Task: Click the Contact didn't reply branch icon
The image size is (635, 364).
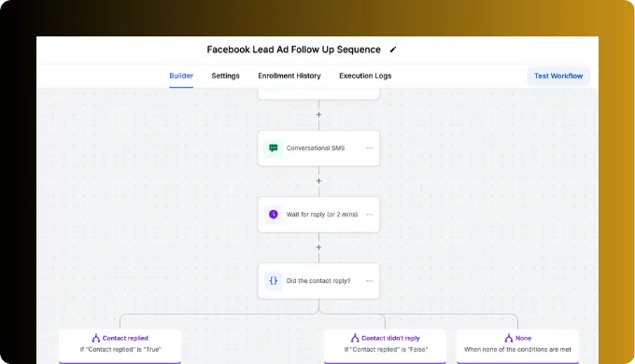Action: tap(355, 338)
